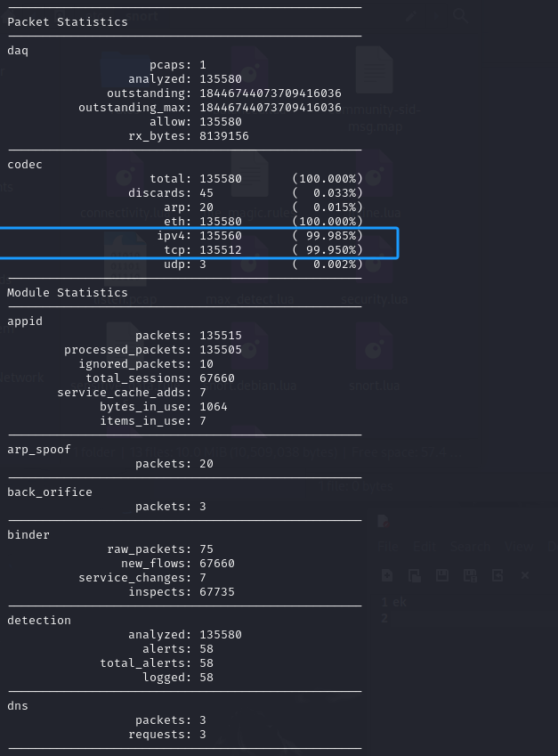Click the raw_packets value 75

(206, 549)
